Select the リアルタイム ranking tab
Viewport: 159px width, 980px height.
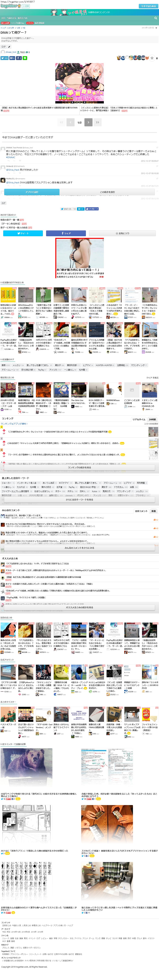[x=139, y=419]
